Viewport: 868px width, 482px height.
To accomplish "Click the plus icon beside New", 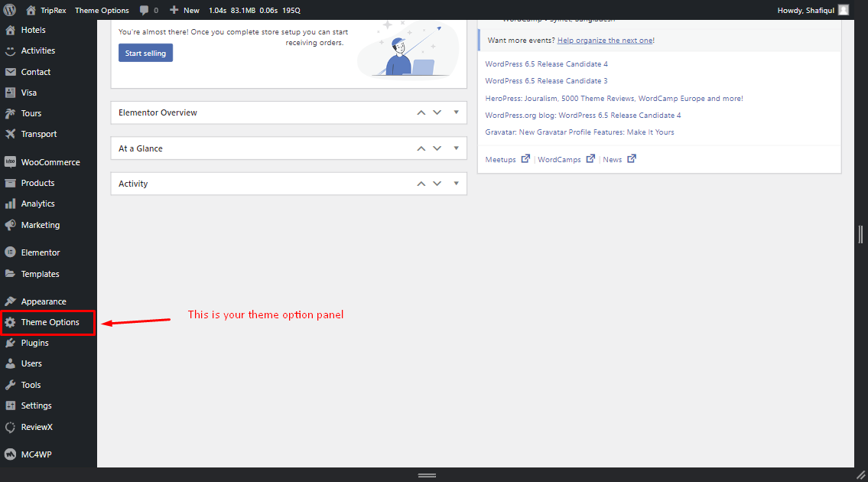I will click(x=174, y=10).
